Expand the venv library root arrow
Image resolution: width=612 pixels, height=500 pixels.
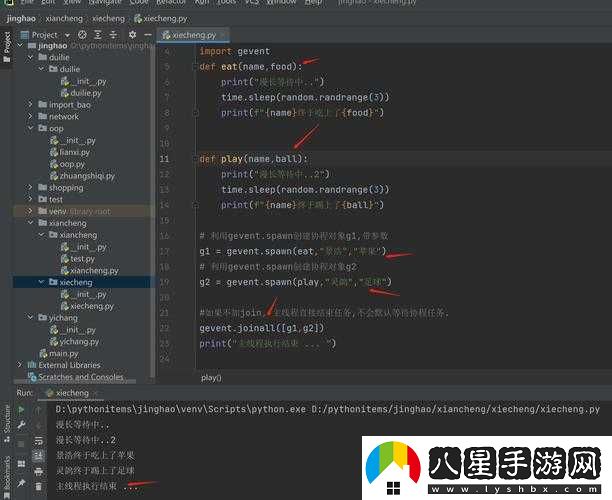[31, 211]
